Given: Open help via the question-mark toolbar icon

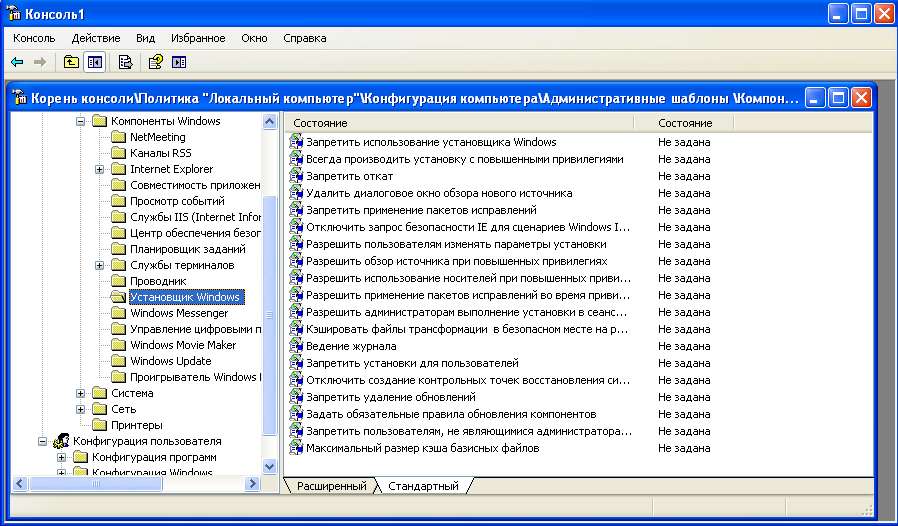Looking at the screenshot, I should coord(155,62).
